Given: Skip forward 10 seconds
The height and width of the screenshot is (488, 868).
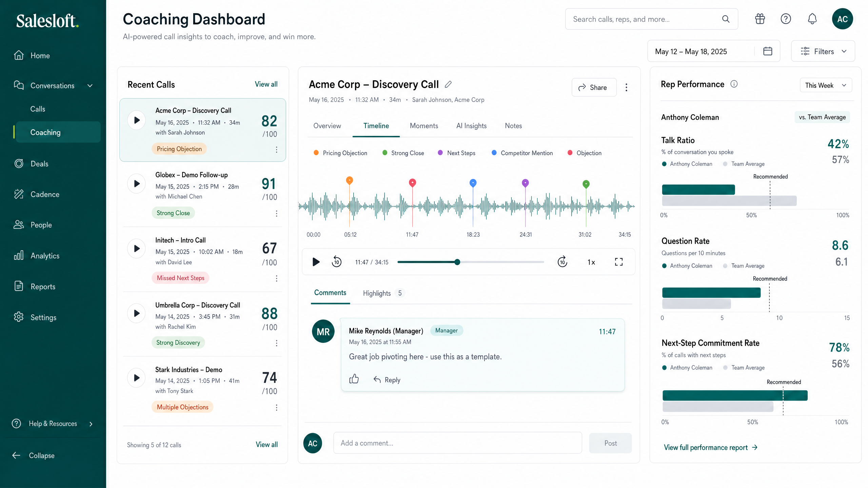Looking at the screenshot, I should point(562,262).
